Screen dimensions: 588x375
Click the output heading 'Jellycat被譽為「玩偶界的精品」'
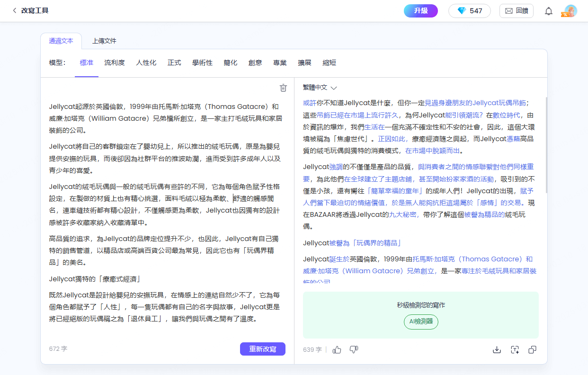(x=353, y=243)
